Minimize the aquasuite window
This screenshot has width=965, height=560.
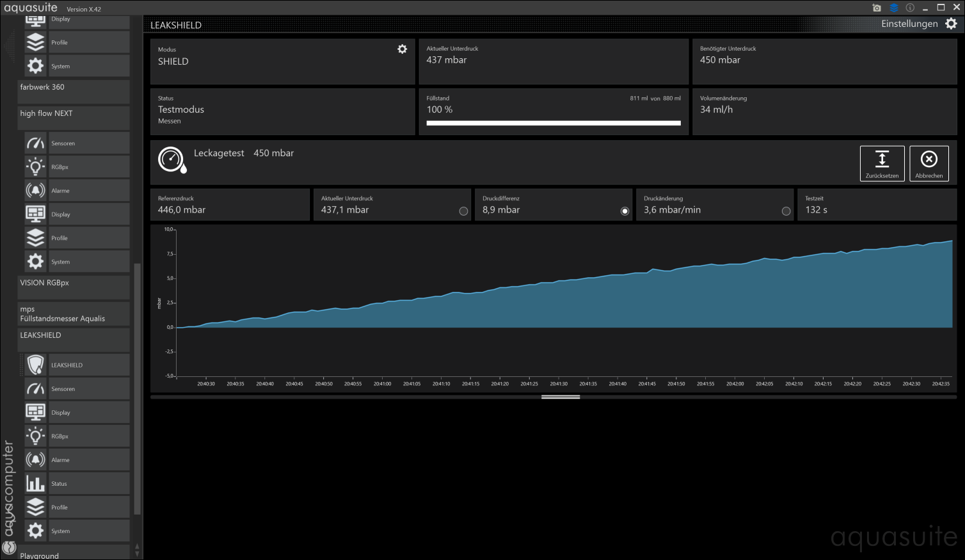click(x=925, y=8)
